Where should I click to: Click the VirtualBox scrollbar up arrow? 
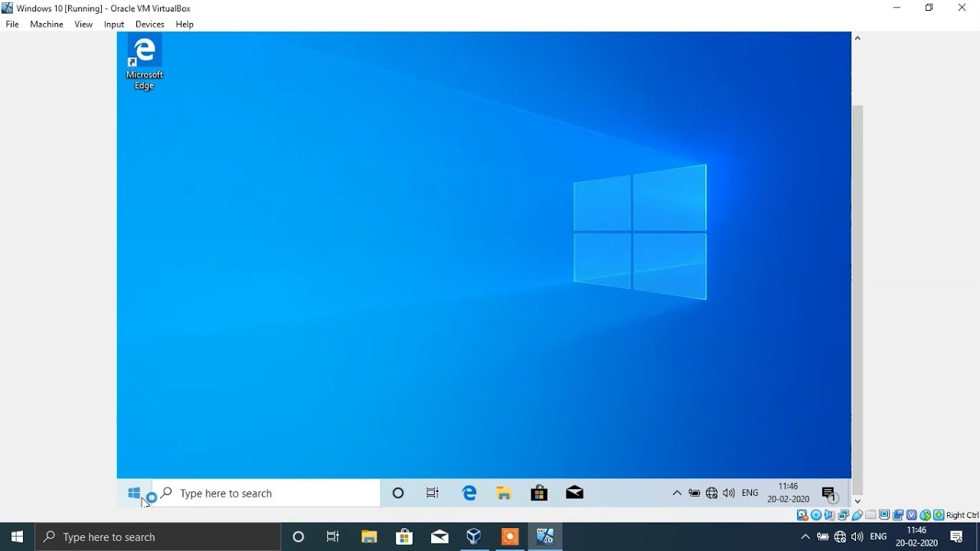pos(857,37)
